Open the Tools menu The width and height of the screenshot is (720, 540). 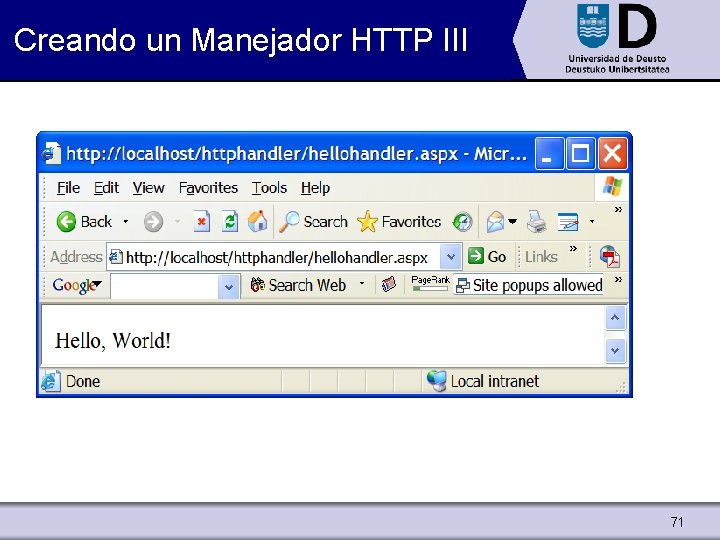[269, 188]
